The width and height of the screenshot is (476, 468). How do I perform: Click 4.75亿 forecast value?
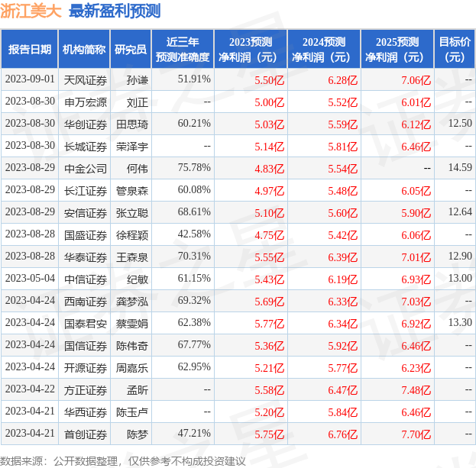point(269,235)
